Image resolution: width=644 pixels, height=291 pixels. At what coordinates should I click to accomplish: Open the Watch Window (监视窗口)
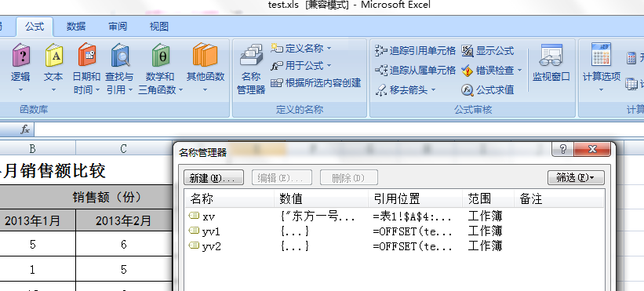(x=551, y=63)
